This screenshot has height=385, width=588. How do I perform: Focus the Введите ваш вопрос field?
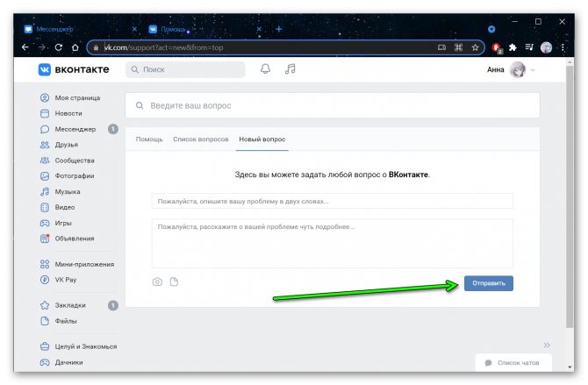[x=333, y=106]
